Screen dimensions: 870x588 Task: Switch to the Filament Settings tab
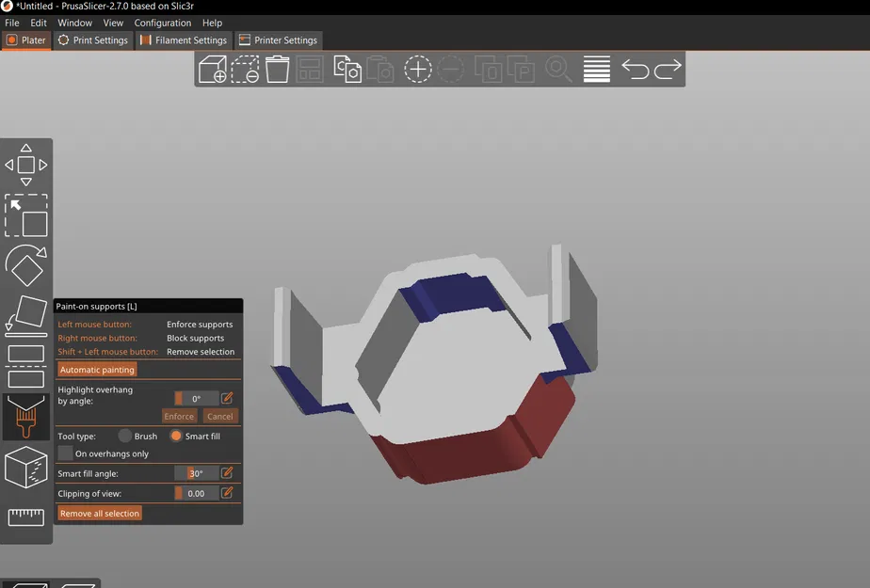click(184, 40)
